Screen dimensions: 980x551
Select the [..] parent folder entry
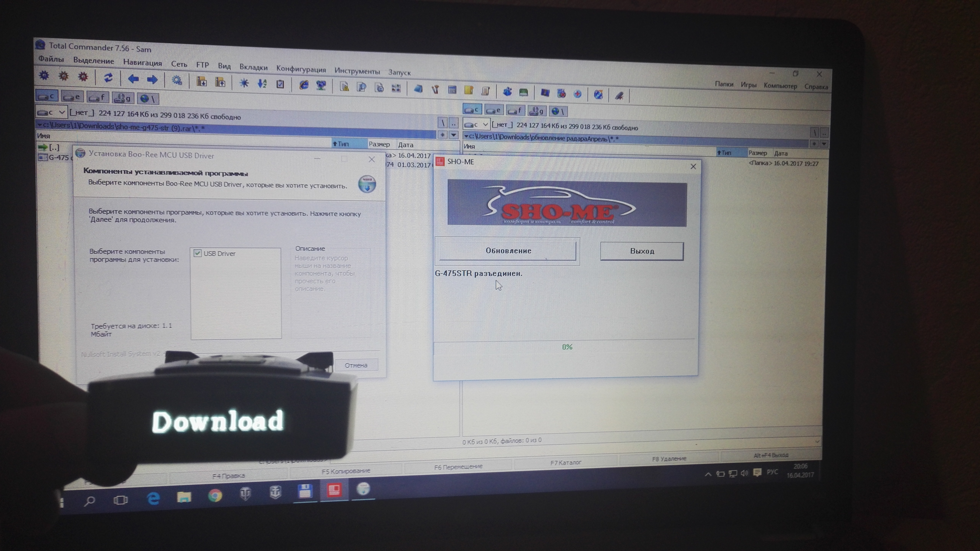(x=49, y=147)
